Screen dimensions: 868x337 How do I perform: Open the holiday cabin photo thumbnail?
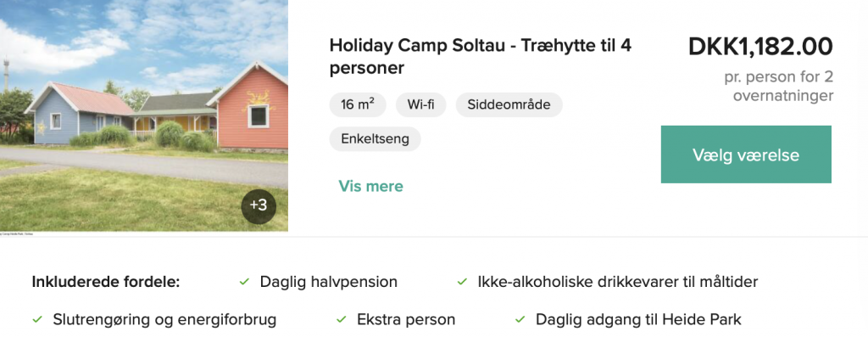(144, 115)
